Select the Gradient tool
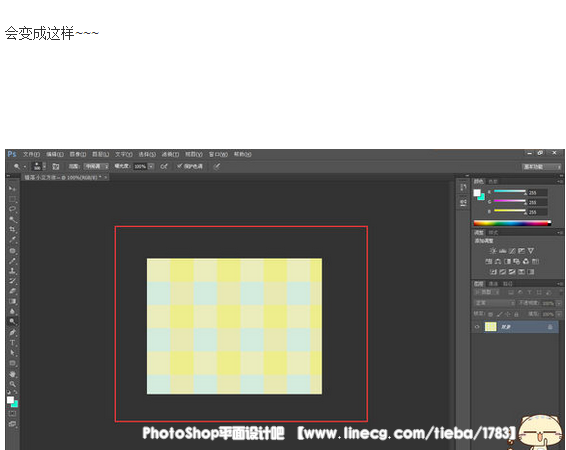Image resolution: width=566 pixels, height=450 pixels. (12, 301)
